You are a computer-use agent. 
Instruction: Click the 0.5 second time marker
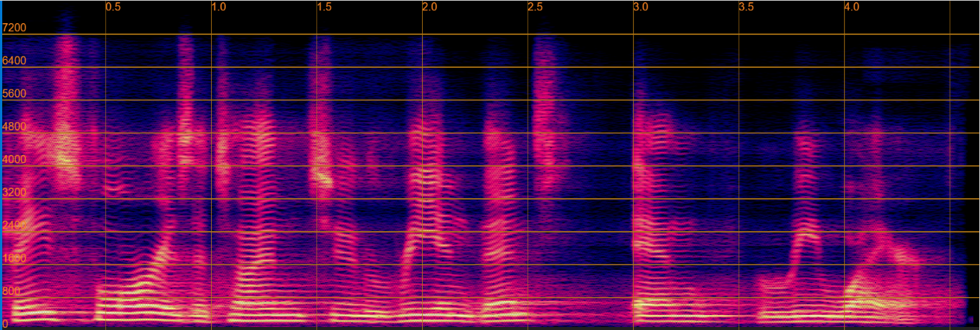(x=113, y=7)
